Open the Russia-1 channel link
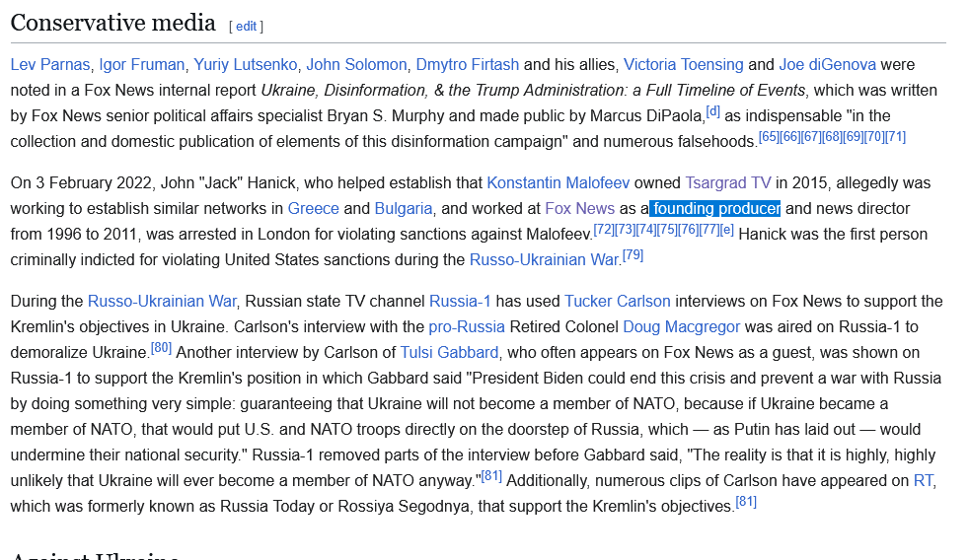 [x=460, y=302]
